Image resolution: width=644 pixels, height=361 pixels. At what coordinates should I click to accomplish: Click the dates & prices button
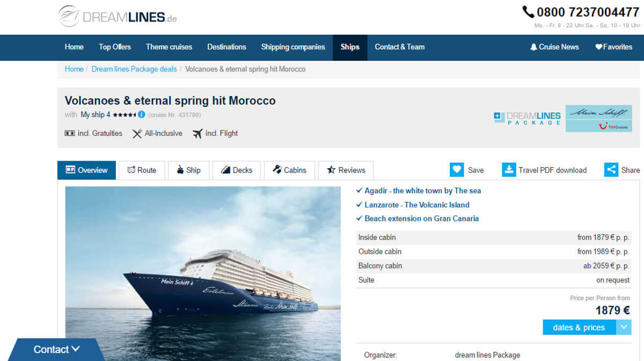click(579, 327)
